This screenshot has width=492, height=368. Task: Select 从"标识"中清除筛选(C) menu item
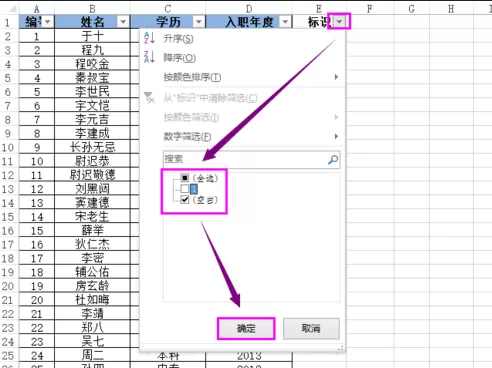(x=210, y=98)
